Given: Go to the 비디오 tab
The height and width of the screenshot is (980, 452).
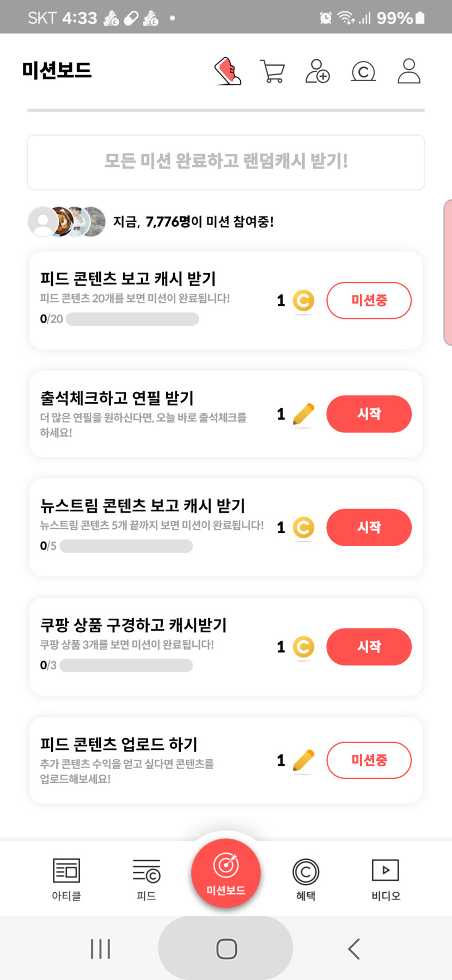Looking at the screenshot, I should coord(386,879).
